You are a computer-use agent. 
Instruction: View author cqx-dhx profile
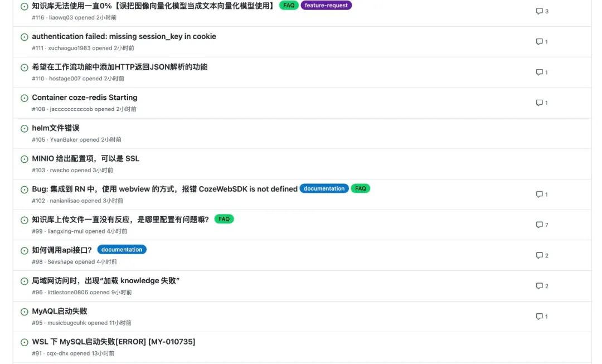click(57, 353)
